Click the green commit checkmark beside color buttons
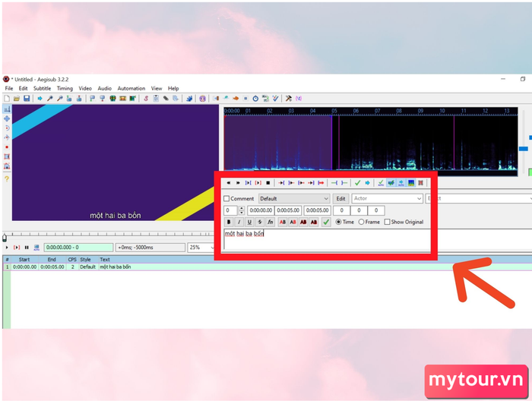This screenshot has width=532, height=404. tap(326, 222)
